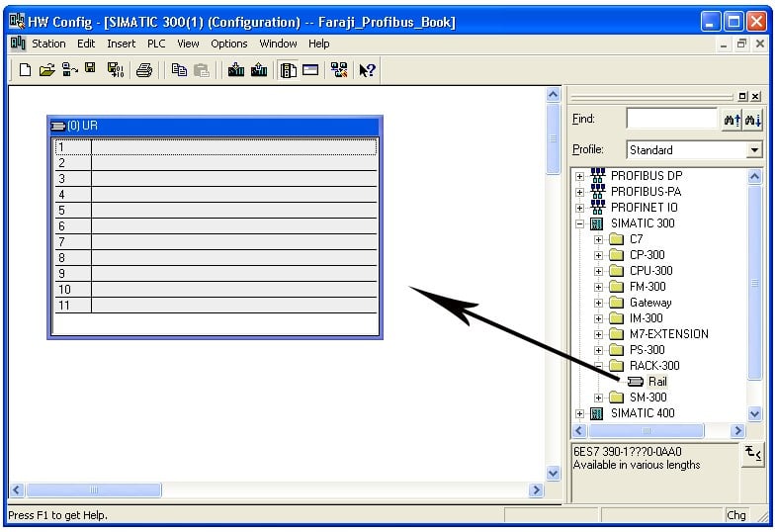Click the Address Overview toolbar icon
This screenshot has height=532, width=777.
coord(310,70)
